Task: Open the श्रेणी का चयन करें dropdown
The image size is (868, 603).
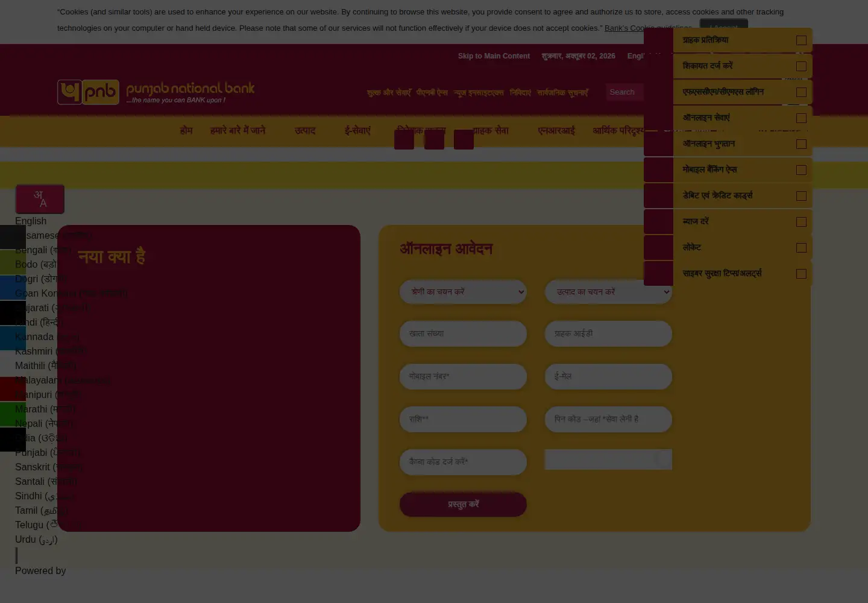Action: tap(463, 292)
